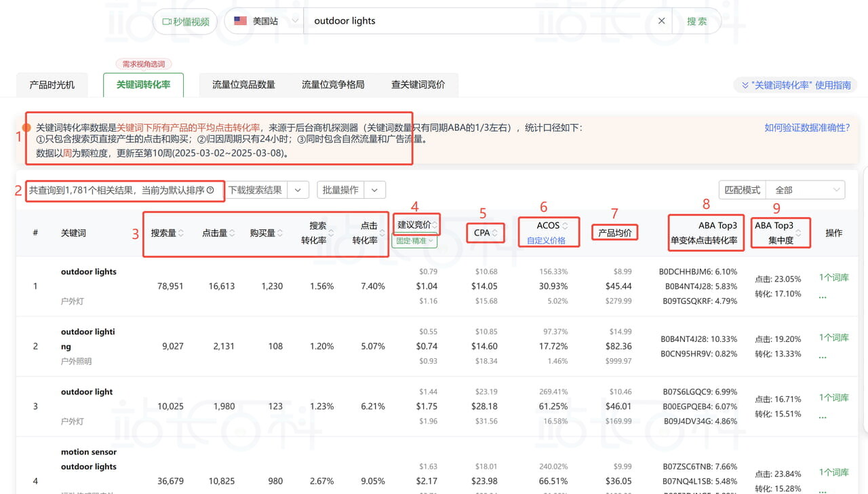Screen dimensions: 868x494
Task: Sort by 点击量 using its sort arrows
Action: coord(232,233)
